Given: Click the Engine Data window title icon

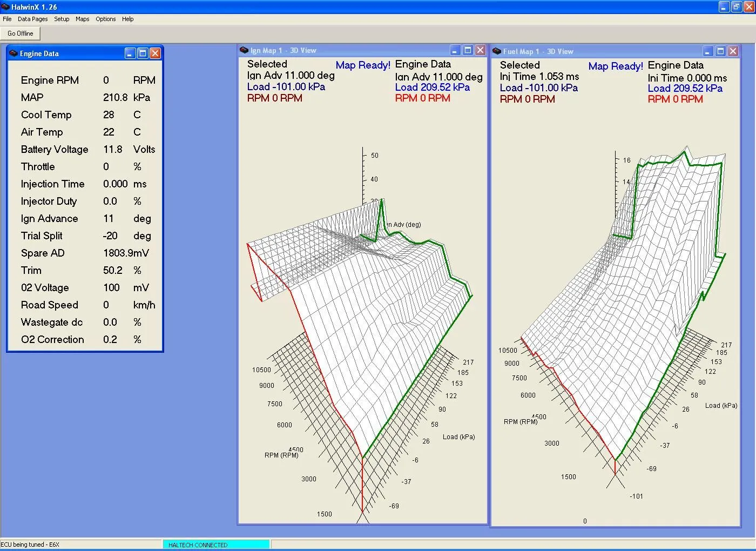Looking at the screenshot, I should [13, 53].
